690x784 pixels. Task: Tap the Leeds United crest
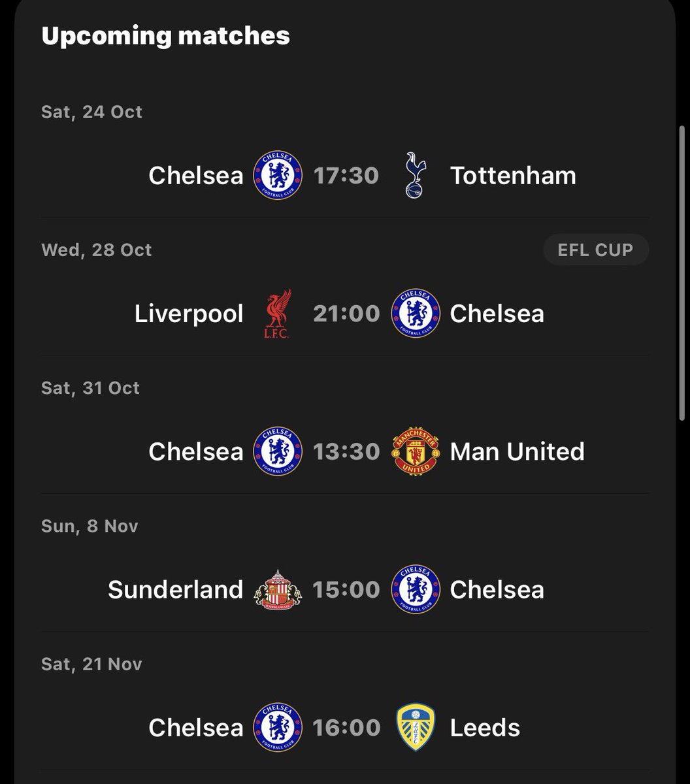point(415,727)
